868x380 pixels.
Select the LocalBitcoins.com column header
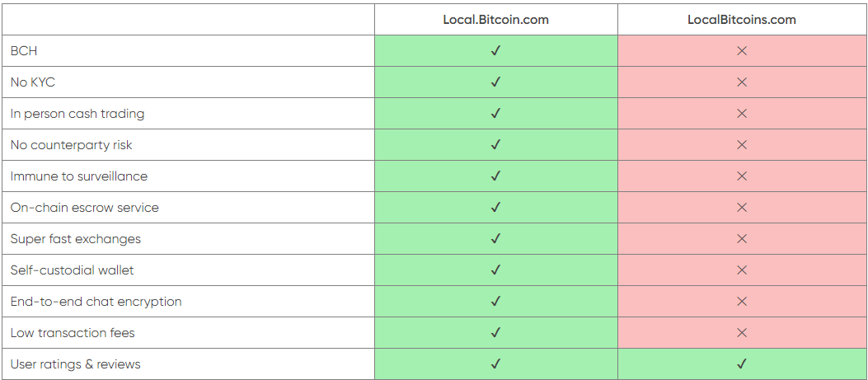pyautogui.click(x=742, y=20)
